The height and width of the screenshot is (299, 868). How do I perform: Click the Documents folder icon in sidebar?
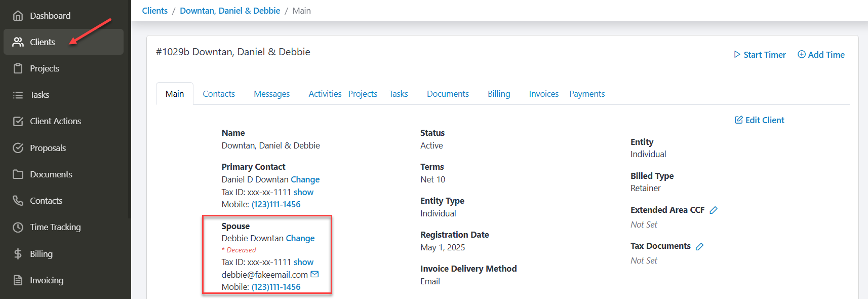[x=18, y=174]
